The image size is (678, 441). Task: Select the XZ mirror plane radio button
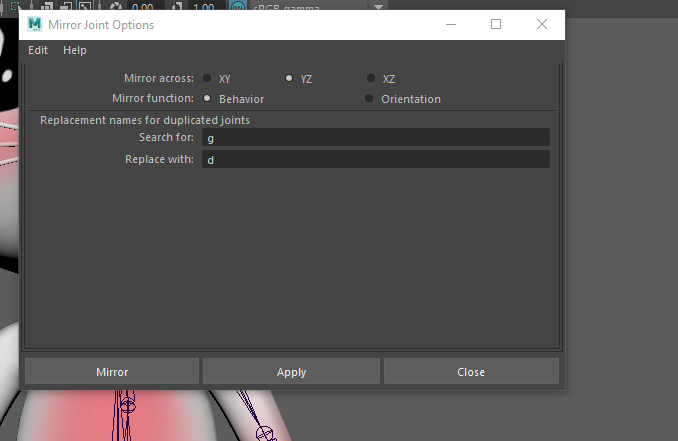pyautogui.click(x=371, y=78)
